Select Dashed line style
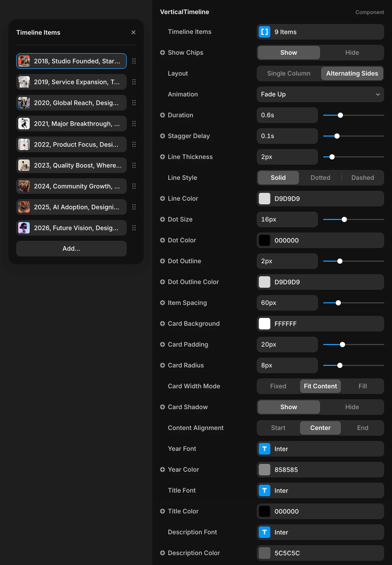 point(362,178)
